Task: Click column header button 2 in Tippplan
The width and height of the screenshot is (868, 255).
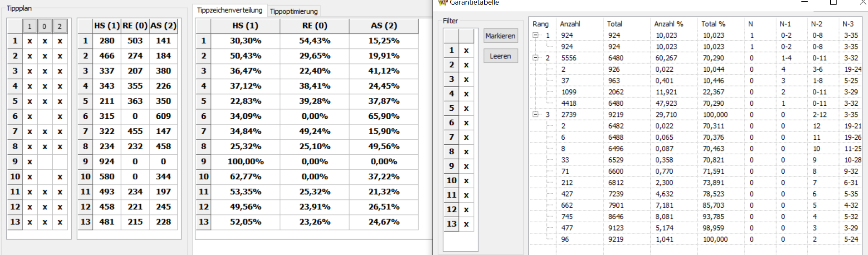Action: [x=59, y=26]
